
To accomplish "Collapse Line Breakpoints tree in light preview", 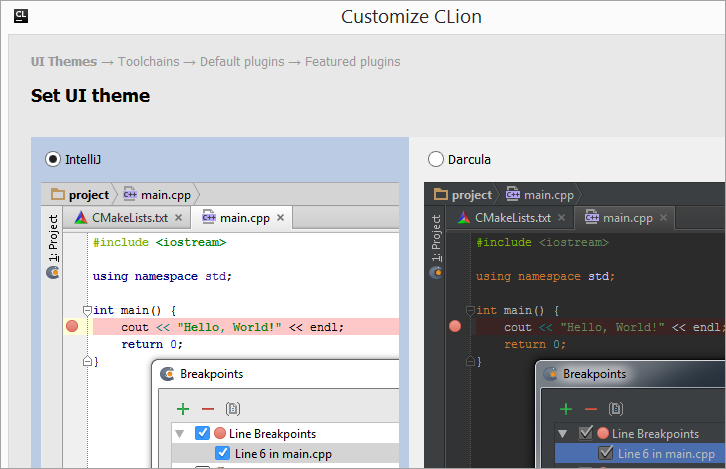I will tap(180, 434).
